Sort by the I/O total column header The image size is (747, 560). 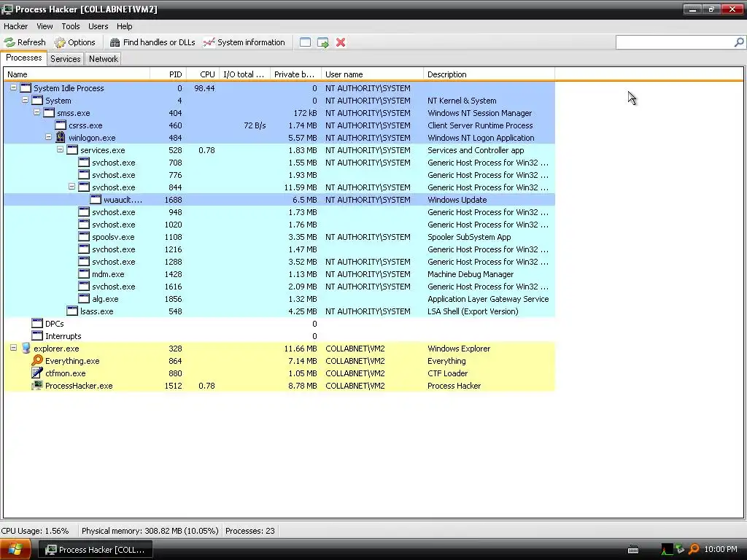tap(245, 74)
